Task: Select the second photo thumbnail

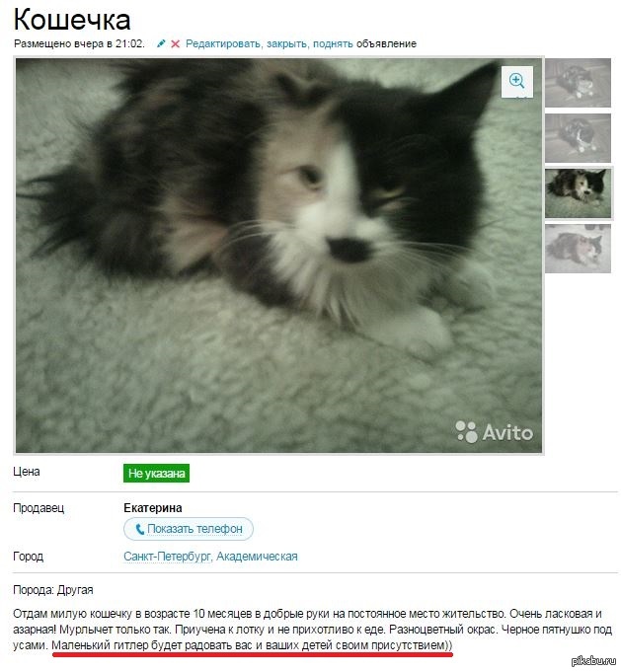Action: [x=578, y=138]
